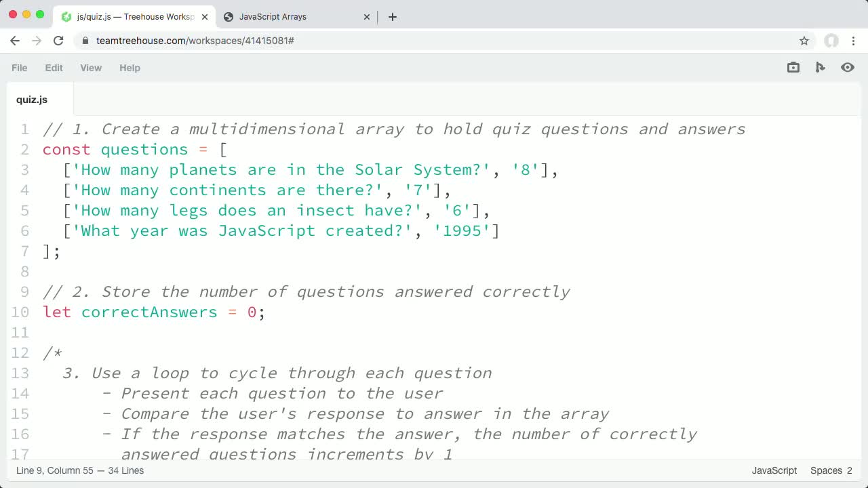Open a new browser tab with the plus button
Image resolution: width=868 pixels, height=488 pixels.
tap(392, 16)
